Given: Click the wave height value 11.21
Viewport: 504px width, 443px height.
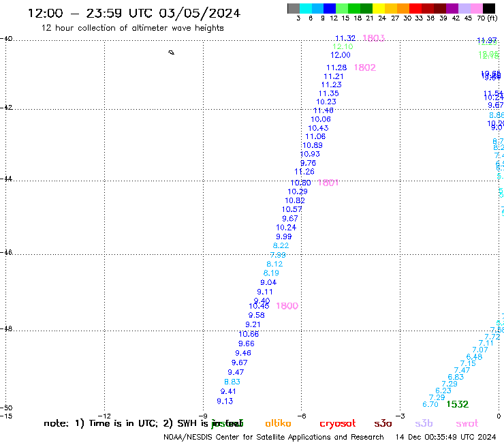Looking at the screenshot, I should [x=334, y=76].
